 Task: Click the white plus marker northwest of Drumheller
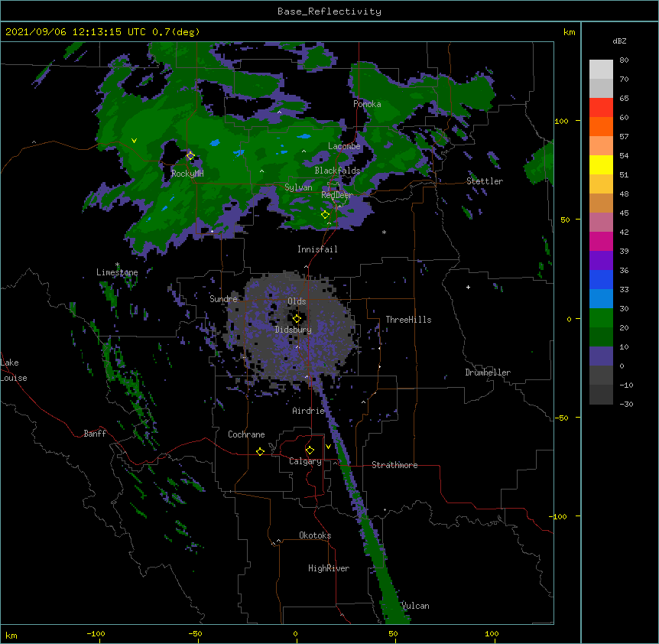468,287
